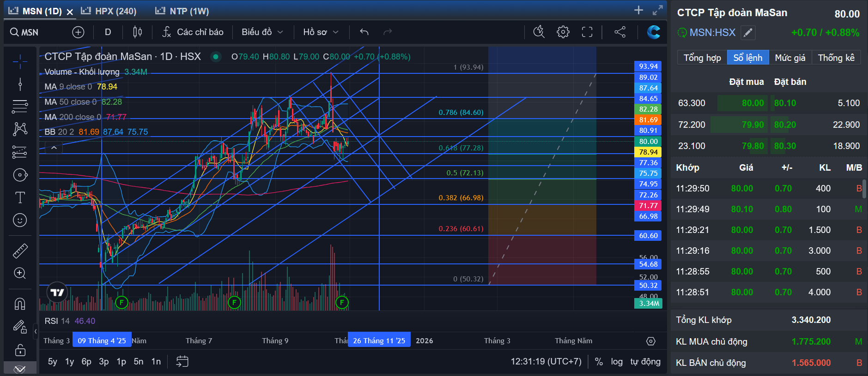868x376 pixels.
Task: Open the Mức giá tab
Action: click(790, 58)
